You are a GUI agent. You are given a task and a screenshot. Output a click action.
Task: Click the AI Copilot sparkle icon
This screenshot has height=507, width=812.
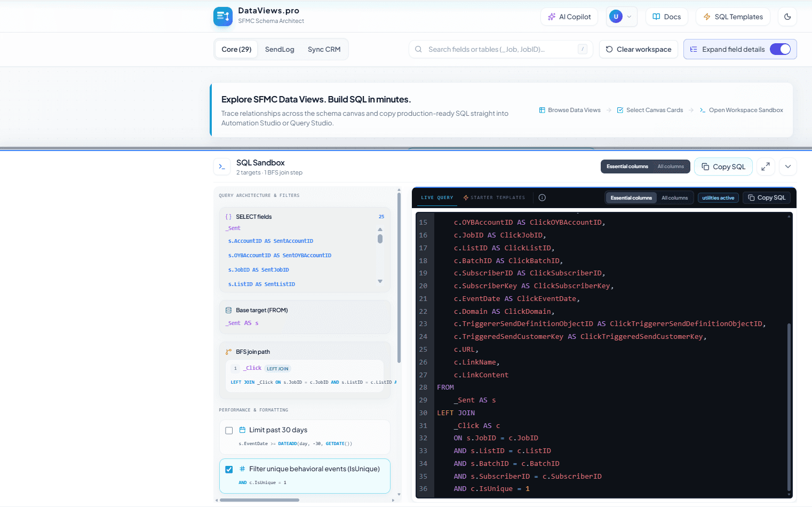coord(552,17)
